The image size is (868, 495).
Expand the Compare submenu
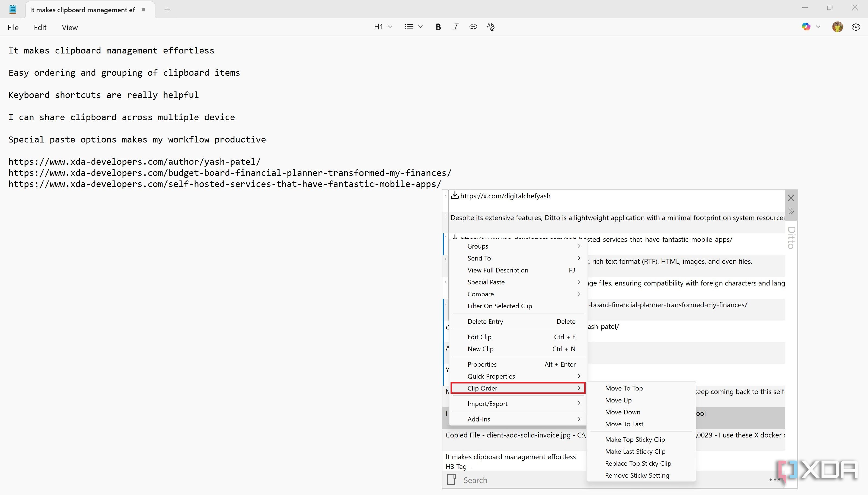pyautogui.click(x=518, y=294)
